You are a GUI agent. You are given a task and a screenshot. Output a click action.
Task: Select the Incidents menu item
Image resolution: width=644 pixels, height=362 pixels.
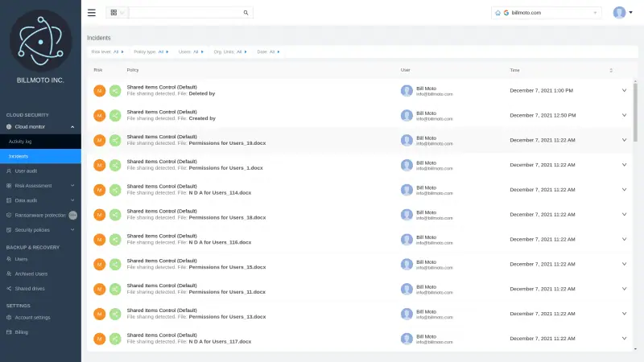[41, 156]
